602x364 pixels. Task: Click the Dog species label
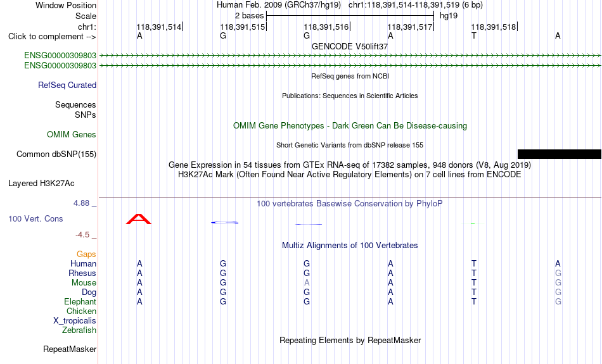[x=89, y=292]
